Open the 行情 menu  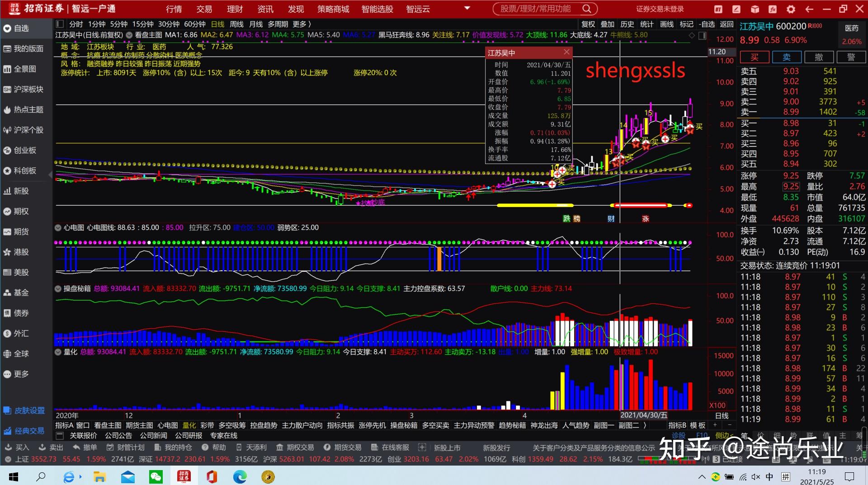pos(174,9)
